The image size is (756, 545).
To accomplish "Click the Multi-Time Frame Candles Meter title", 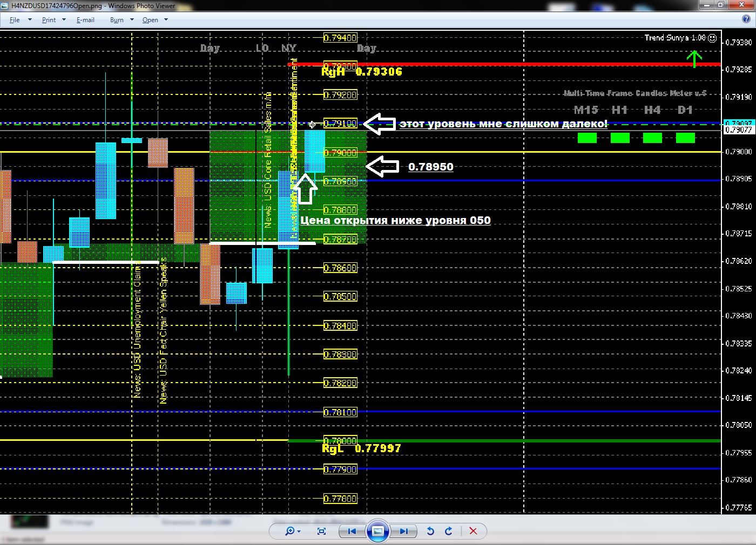I will 635,93.
